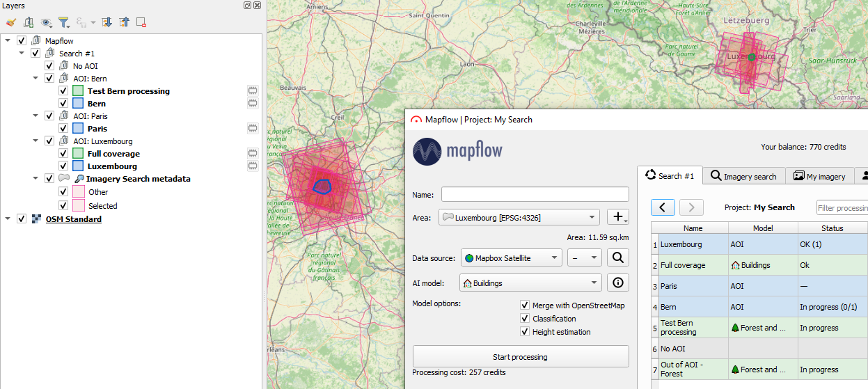This screenshot has height=389, width=868.
Task: Open the AI model Buildings dropdown
Action: 531,283
